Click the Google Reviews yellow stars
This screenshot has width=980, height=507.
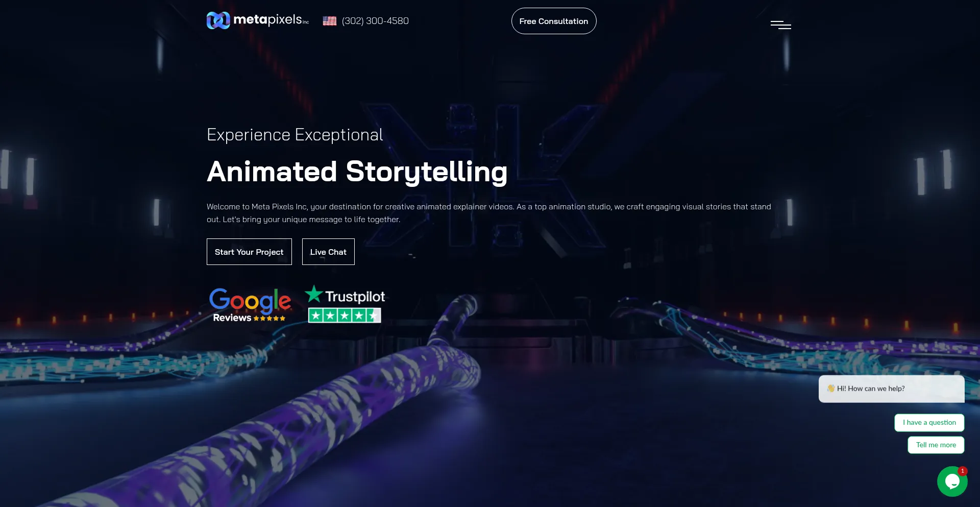269,318
